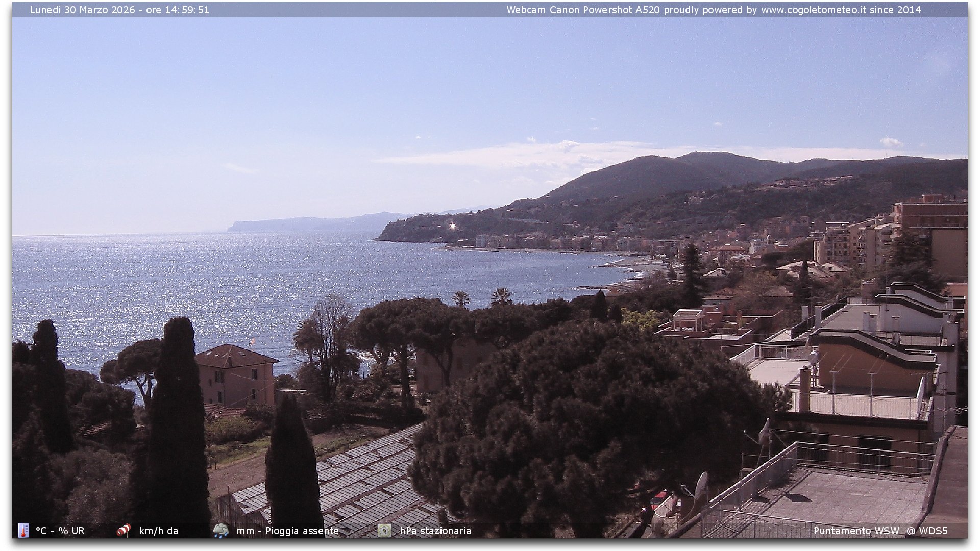Viewport: 980px width, 551px height.
Task: Click the bright sun glint on headland
Action: 452,226
